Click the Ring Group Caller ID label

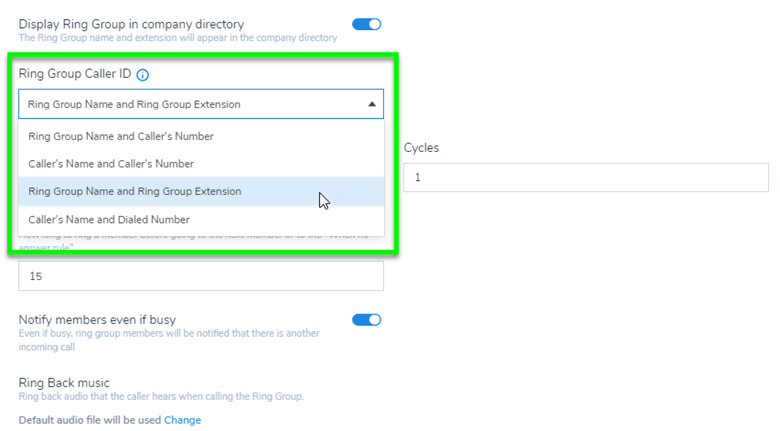click(75, 75)
